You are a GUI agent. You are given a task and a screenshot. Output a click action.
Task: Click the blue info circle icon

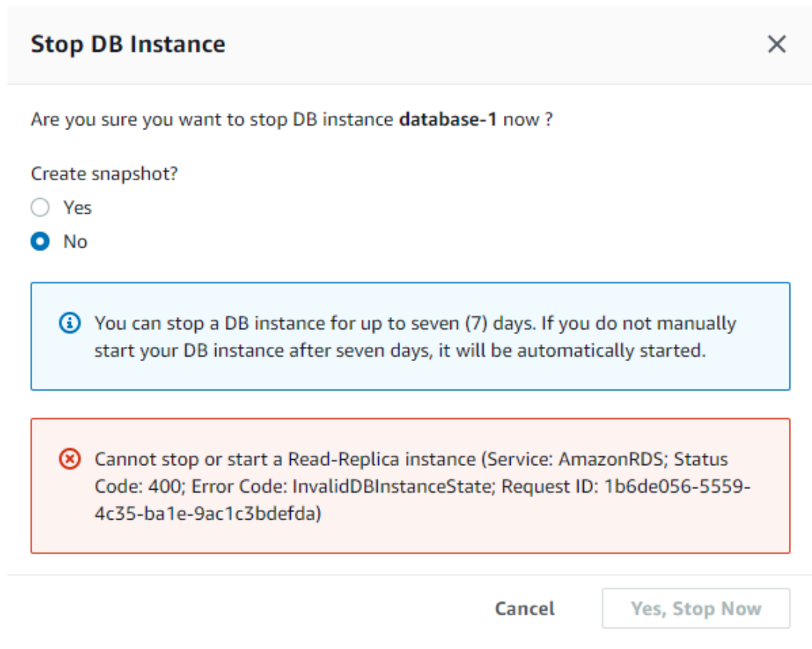pos(70,323)
